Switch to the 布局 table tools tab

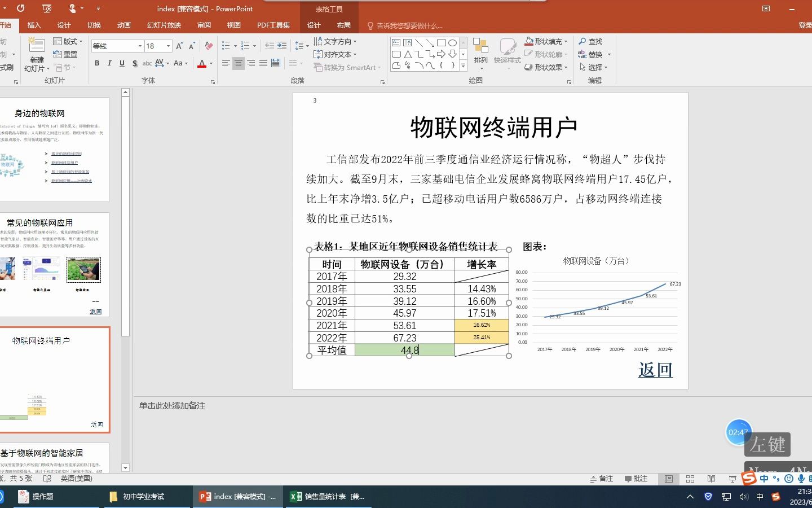click(344, 25)
